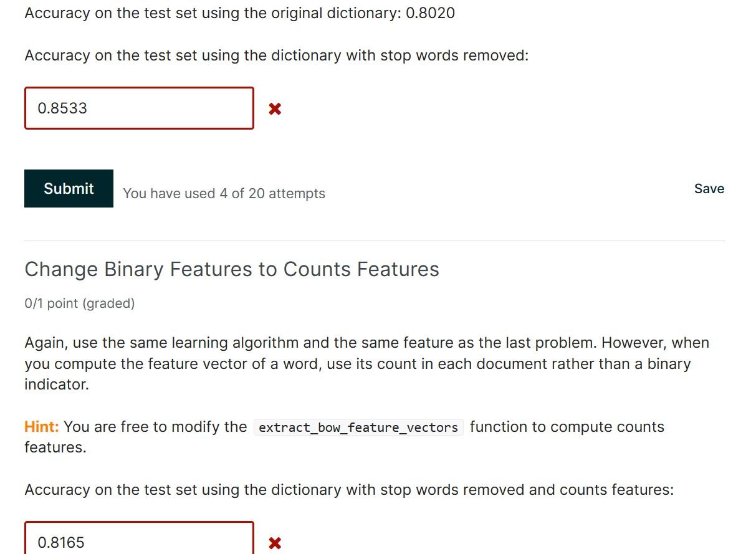Click the incorrect indicator after the first answer box
Screen dimensions: 756x554
(275, 108)
